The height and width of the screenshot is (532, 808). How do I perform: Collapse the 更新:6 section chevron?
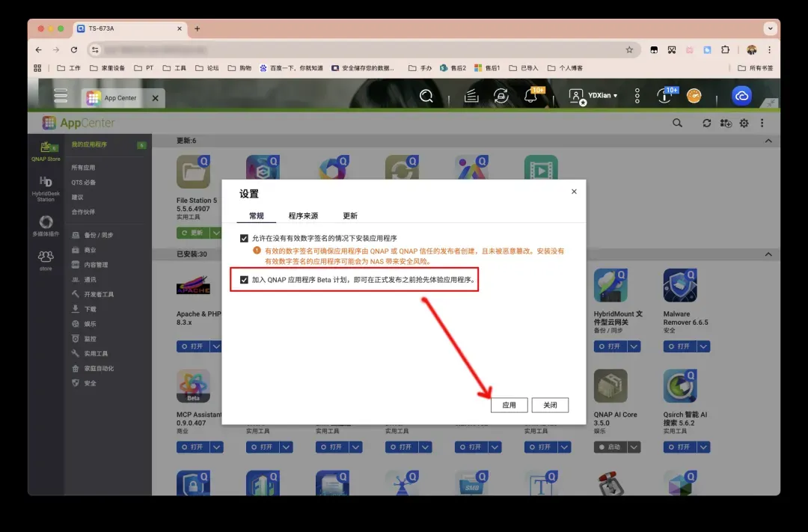click(x=768, y=141)
